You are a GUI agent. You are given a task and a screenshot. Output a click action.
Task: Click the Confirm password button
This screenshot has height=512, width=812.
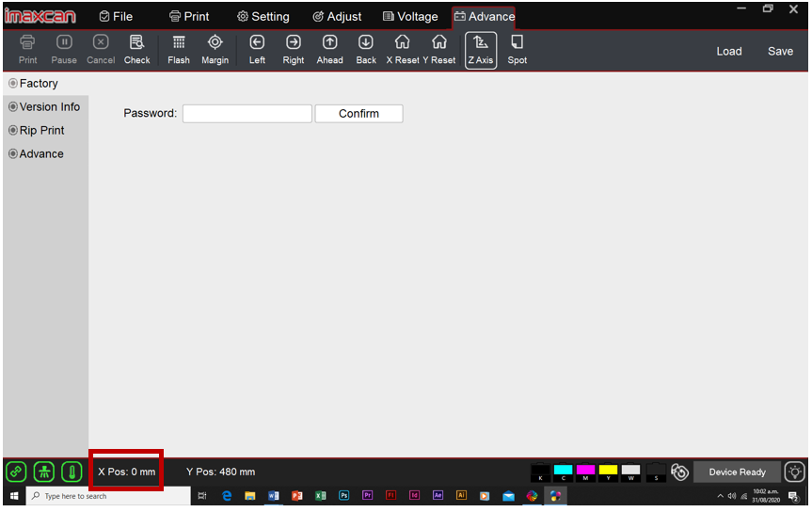click(x=358, y=114)
